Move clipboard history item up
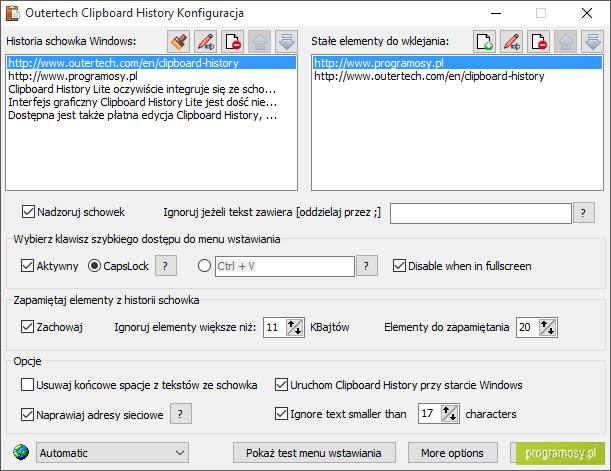The width and height of the screenshot is (611, 471). click(260, 41)
